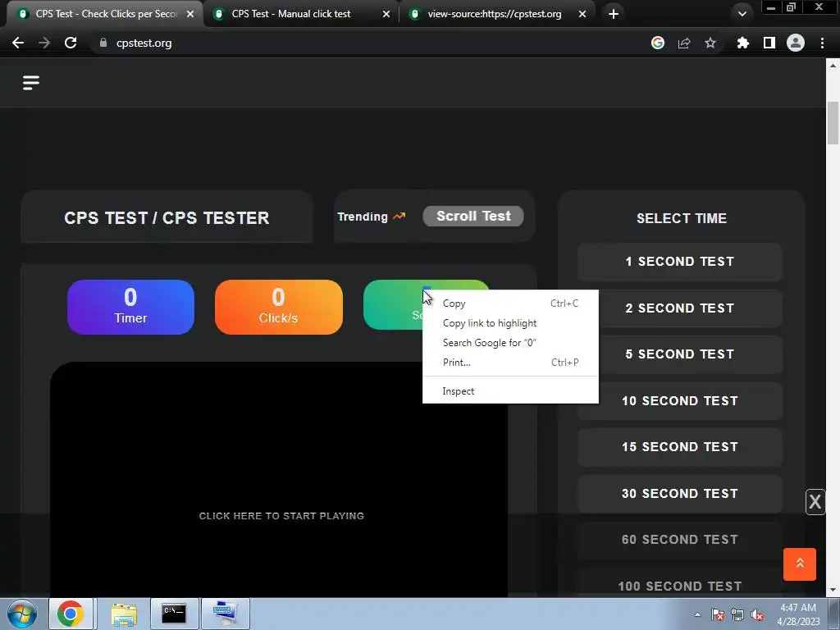Go back with the browser back arrow
This screenshot has height=630, width=840.
pos(18,43)
